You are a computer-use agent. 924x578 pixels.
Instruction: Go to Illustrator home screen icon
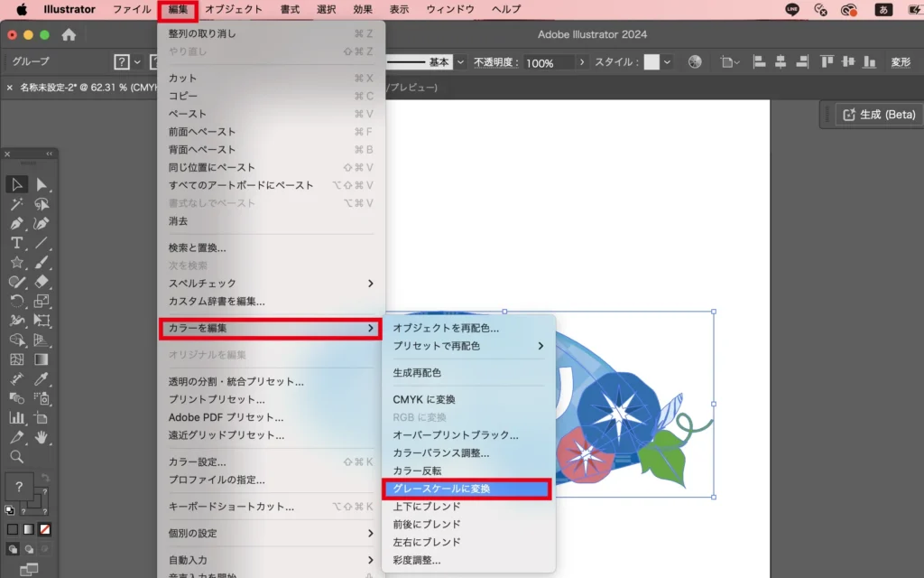coord(69,34)
